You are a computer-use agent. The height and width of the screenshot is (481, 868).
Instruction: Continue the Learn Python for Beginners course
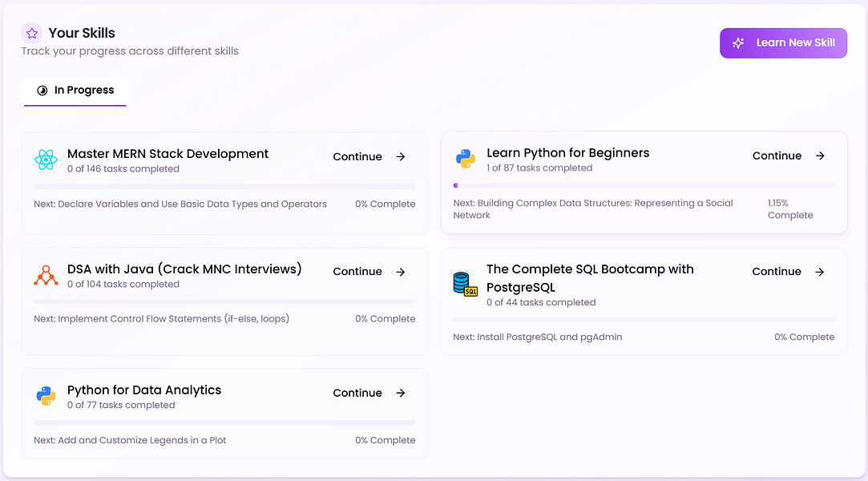point(777,156)
